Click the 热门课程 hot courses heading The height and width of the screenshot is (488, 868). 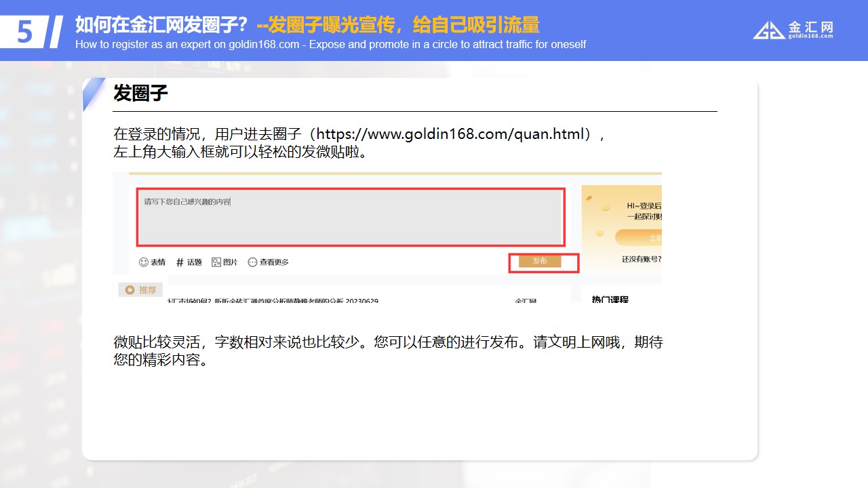(610, 299)
